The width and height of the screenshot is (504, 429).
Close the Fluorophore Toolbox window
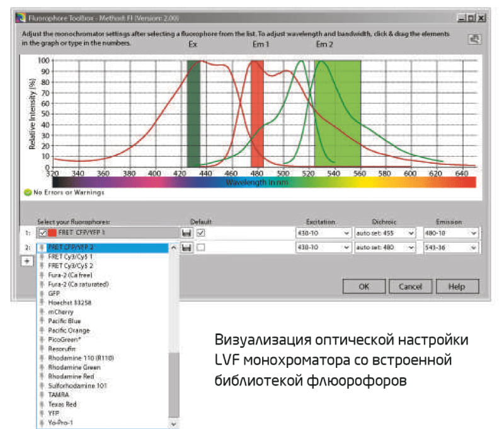pos(481,18)
